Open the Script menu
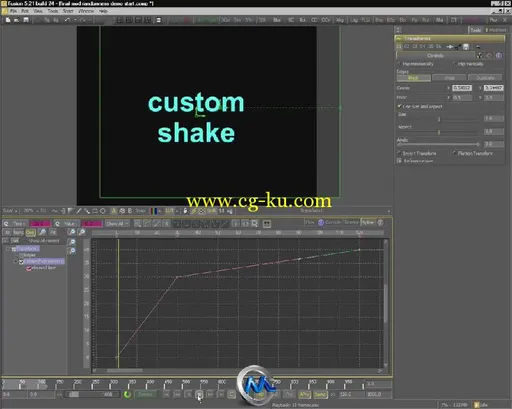 click(68, 11)
